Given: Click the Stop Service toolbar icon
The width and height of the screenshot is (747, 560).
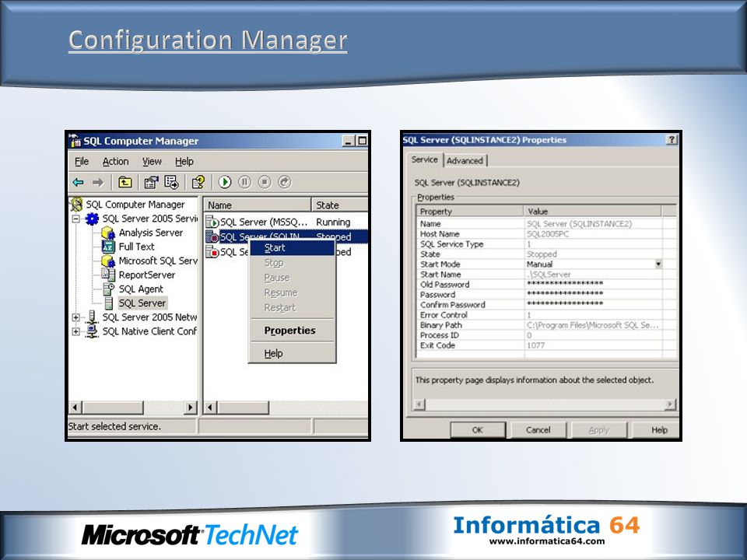Looking at the screenshot, I should click(265, 182).
